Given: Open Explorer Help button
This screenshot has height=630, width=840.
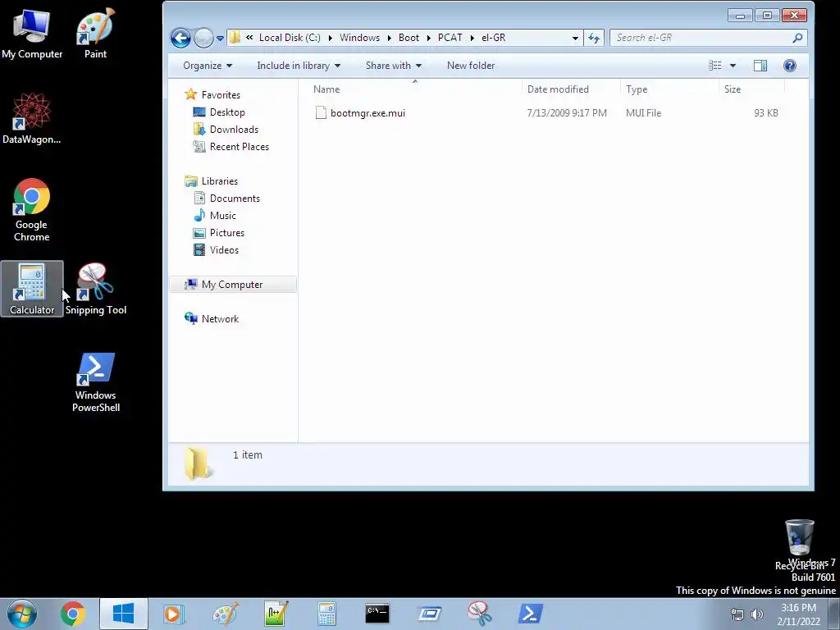Looking at the screenshot, I should click(790, 66).
